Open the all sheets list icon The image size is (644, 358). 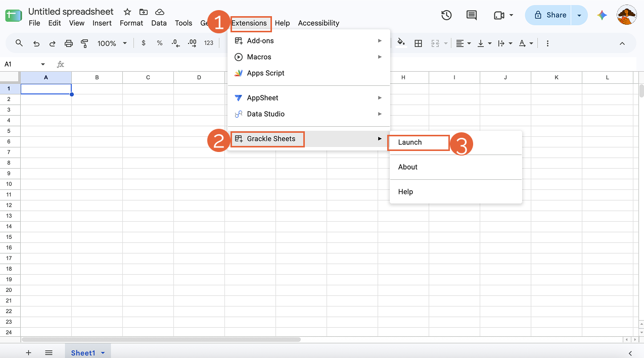pyautogui.click(x=49, y=353)
